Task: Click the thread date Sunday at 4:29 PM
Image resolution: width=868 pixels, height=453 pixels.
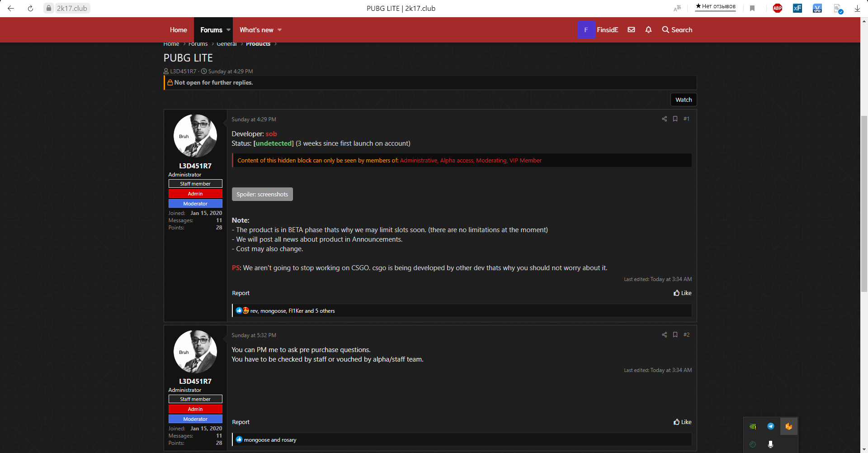Action: coord(231,72)
